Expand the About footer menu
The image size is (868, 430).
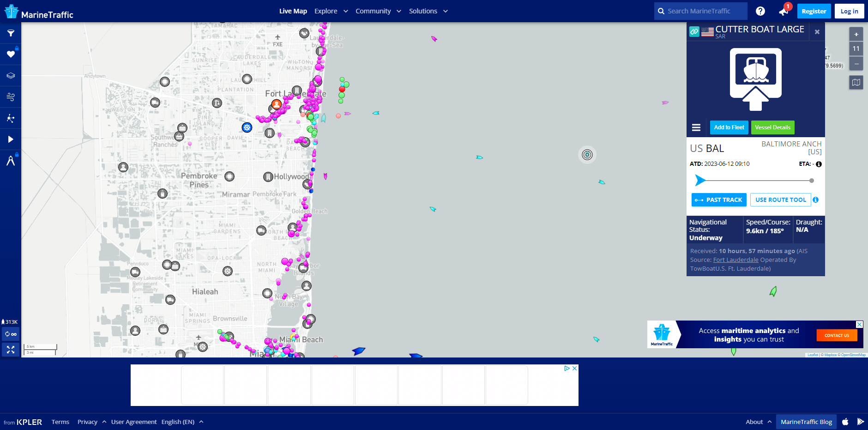tap(759, 422)
